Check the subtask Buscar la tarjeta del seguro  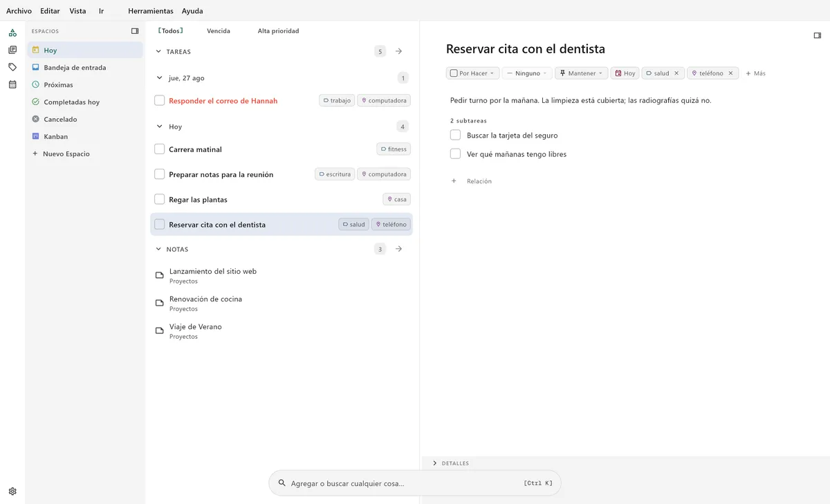[455, 135]
